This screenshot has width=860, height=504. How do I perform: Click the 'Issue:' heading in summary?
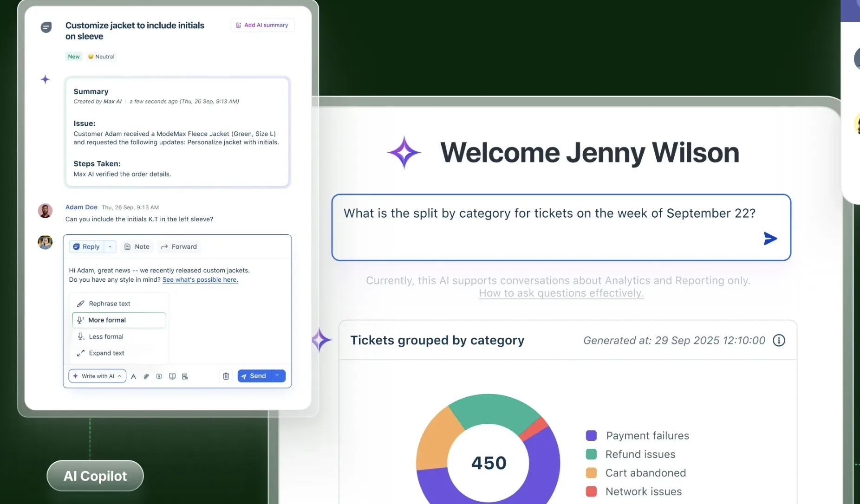tap(85, 123)
